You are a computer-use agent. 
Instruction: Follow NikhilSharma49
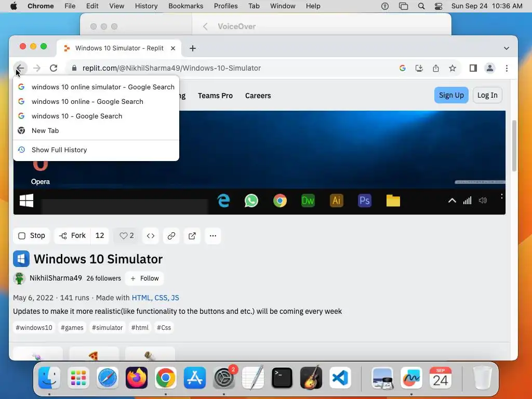pyautogui.click(x=144, y=278)
